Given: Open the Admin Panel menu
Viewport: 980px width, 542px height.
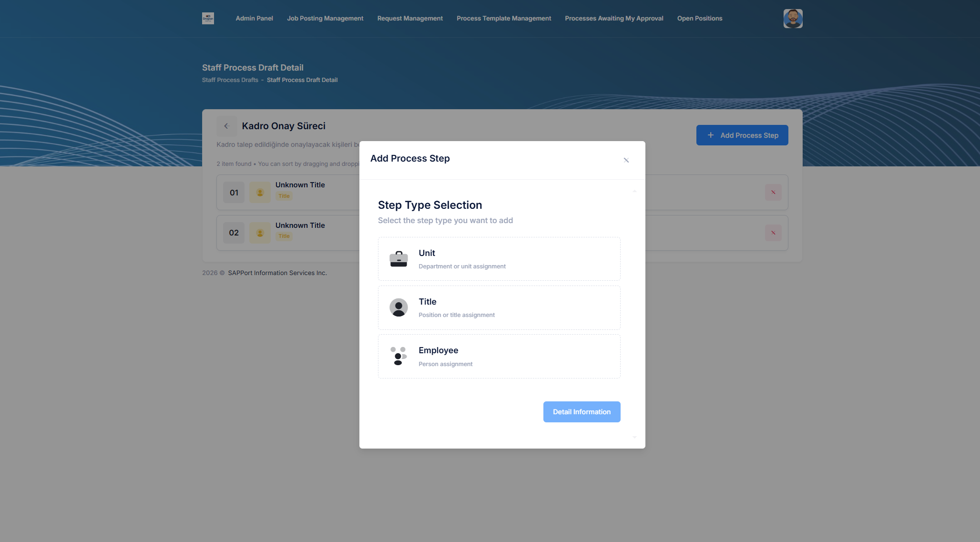Looking at the screenshot, I should pyautogui.click(x=254, y=19).
